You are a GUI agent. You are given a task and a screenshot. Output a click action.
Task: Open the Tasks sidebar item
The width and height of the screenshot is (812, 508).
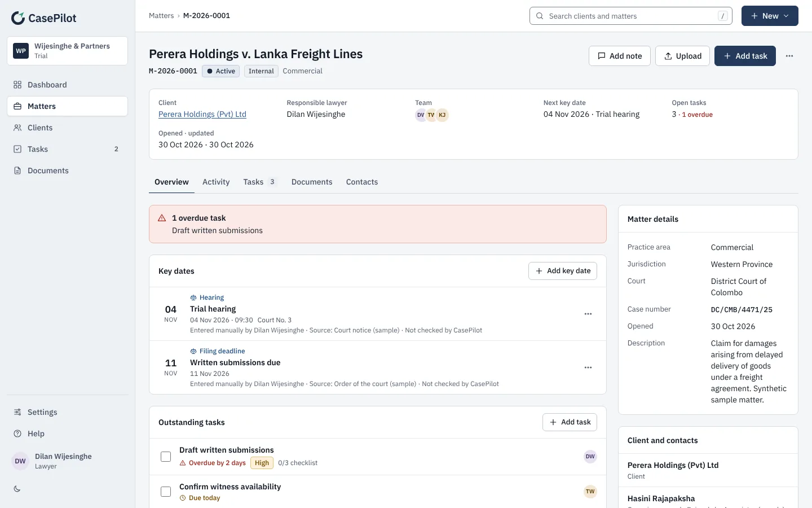(x=67, y=149)
